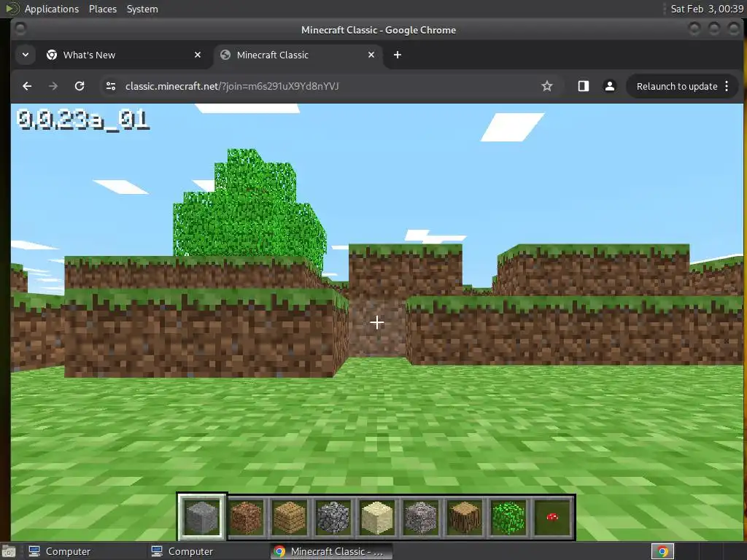Image resolution: width=747 pixels, height=560 pixels.
Task: Reload the Minecraft Classic page
Action: [80, 86]
